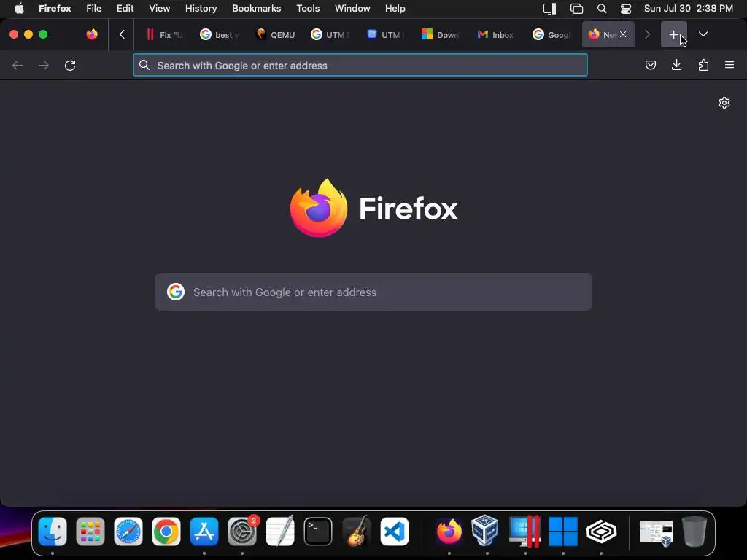Viewport: 747px width, 560px height.
Task: Open the minimized window thumbnail in Dock
Action: coord(656,532)
